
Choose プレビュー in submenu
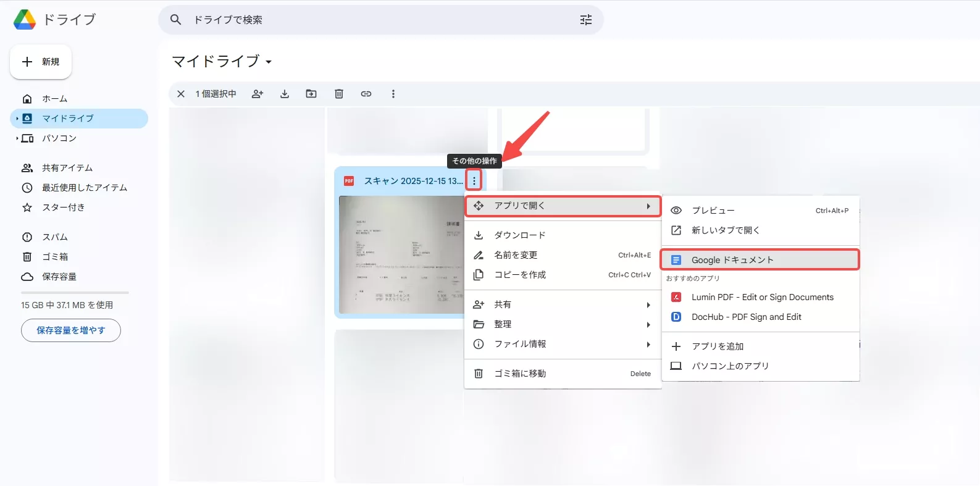click(x=761, y=211)
